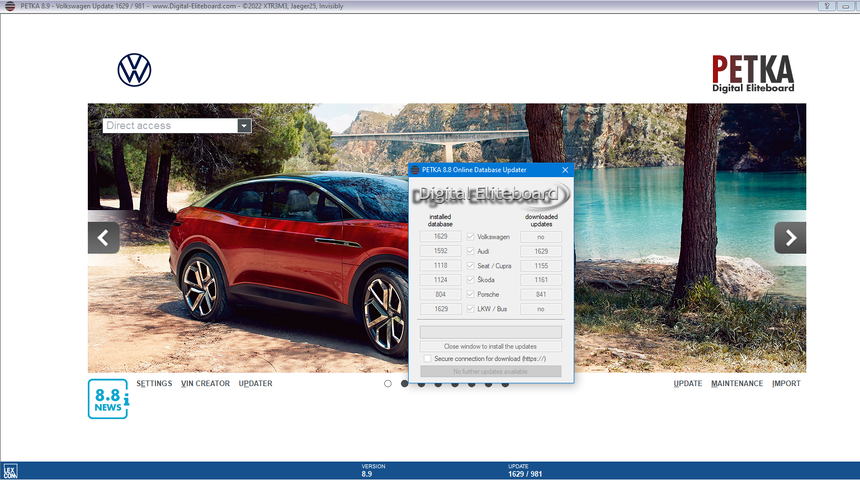
Task: Open the Settings menu item
Action: click(x=154, y=384)
